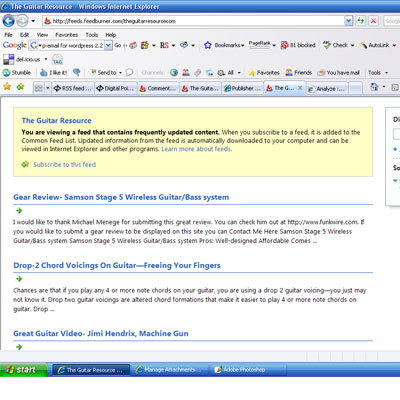The image size is (400, 400).
Task: Open Gear Review- Samson Stage 5 article link
Action: click(121, 197)
